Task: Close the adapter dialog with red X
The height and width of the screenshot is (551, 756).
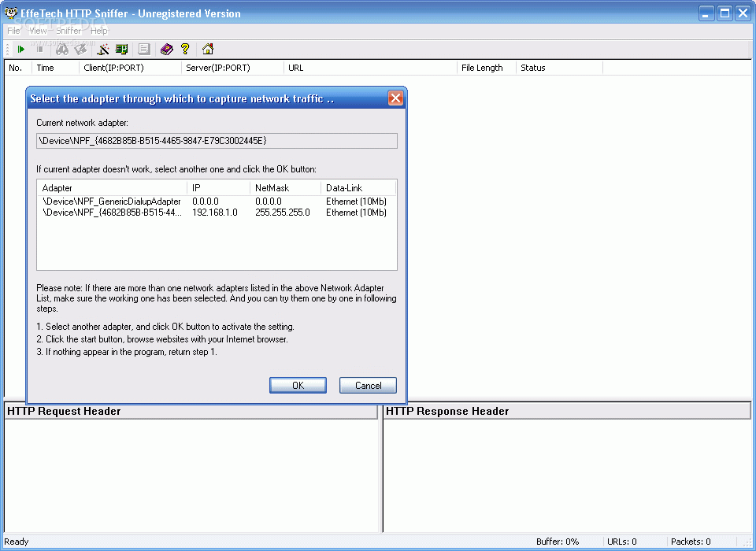Action: [395, 98]
